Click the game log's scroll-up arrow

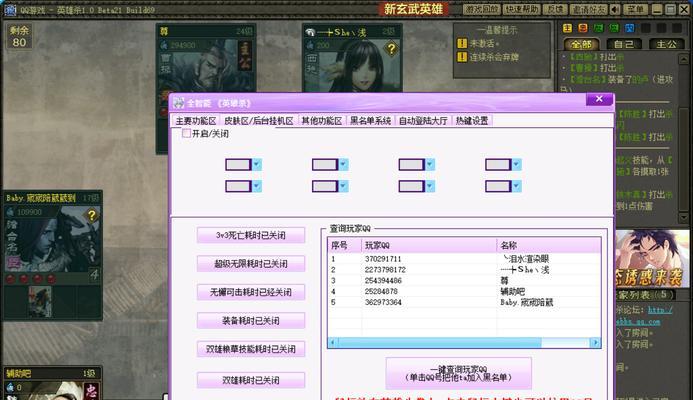pos(683,57)
